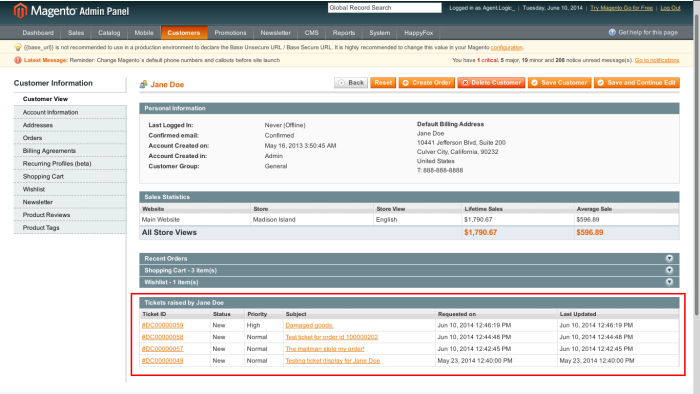This screenshot has height=394, width=700.
Task: Click Save and Continue Edit button
Action: [637, 83]
